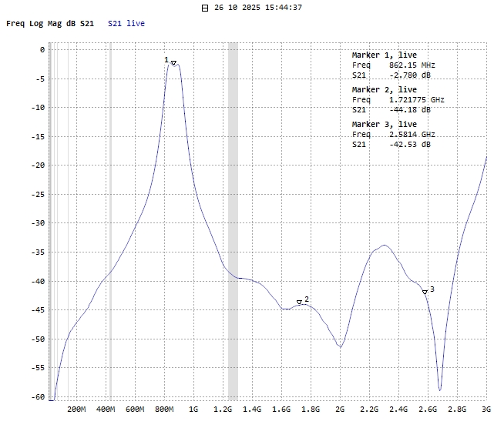504x428 pixels.
Task: Click the small box icon beside the timestamp
Action: [x=204, y=8]
